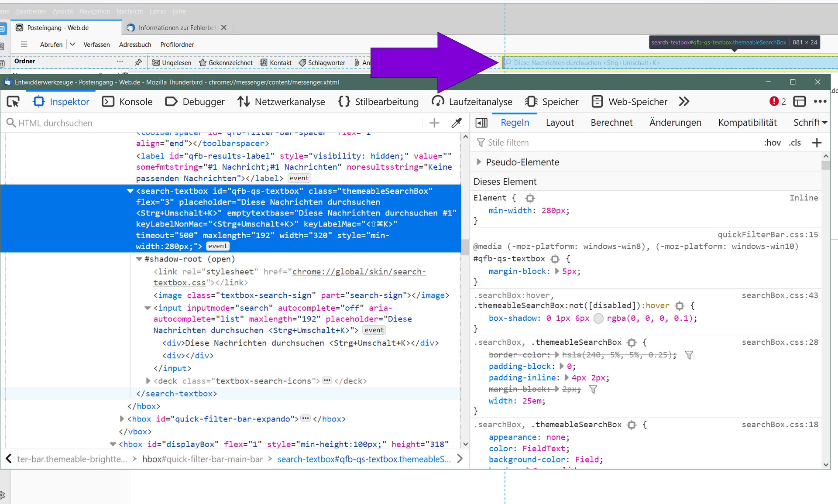Click the box-shadow rgba color swatch
The width and height of the screenshot is (838, 504).
598,319
